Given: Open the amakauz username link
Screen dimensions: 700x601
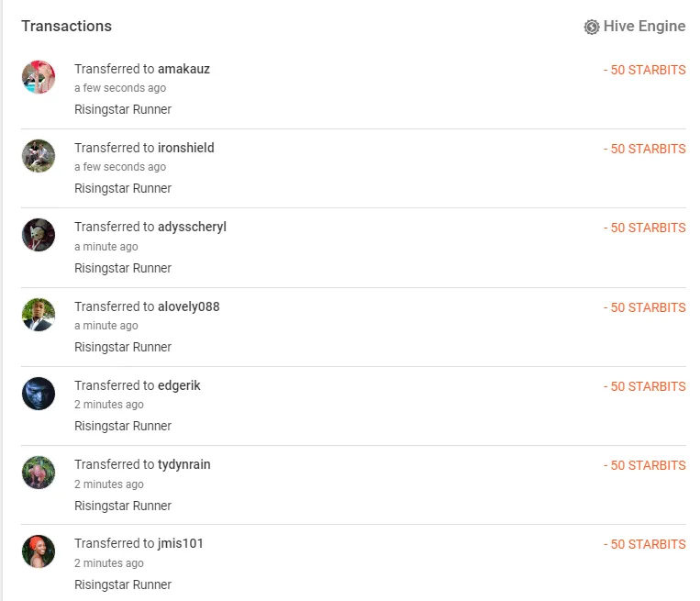Looking at the screenshot, I should [183, 69].
